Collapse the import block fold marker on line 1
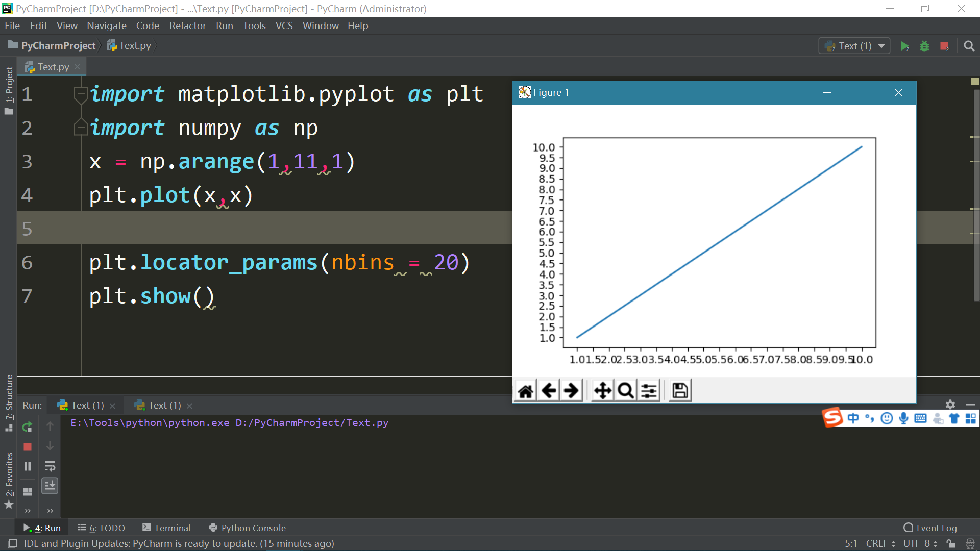The width and height of the screenshot is (980, 551). click(80, 94)
